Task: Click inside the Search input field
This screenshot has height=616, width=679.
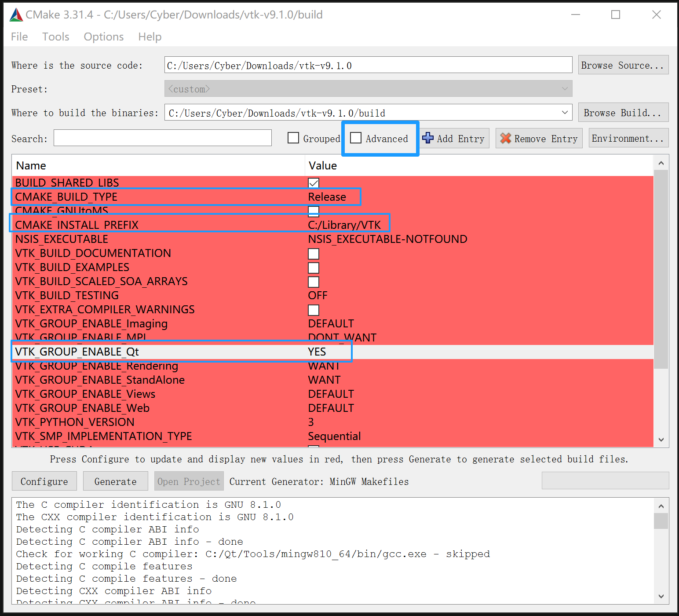Action: coord(162,138)
